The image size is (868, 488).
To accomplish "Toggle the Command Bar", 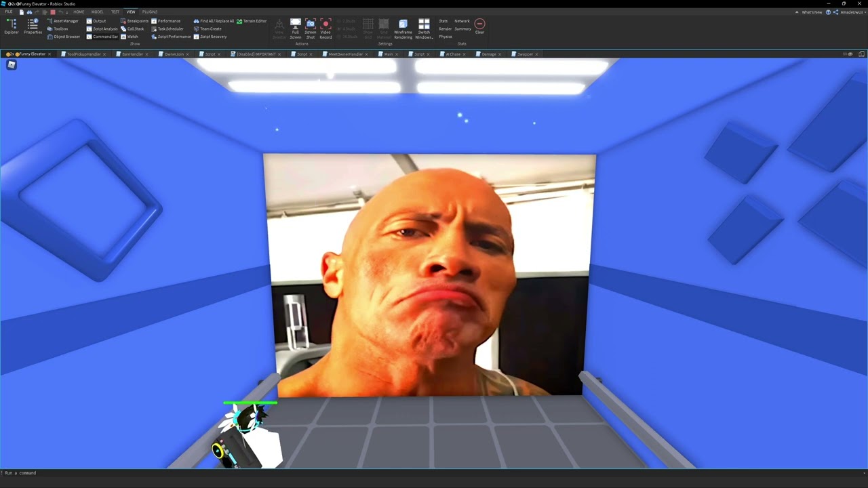I will [x=102, y=37].
